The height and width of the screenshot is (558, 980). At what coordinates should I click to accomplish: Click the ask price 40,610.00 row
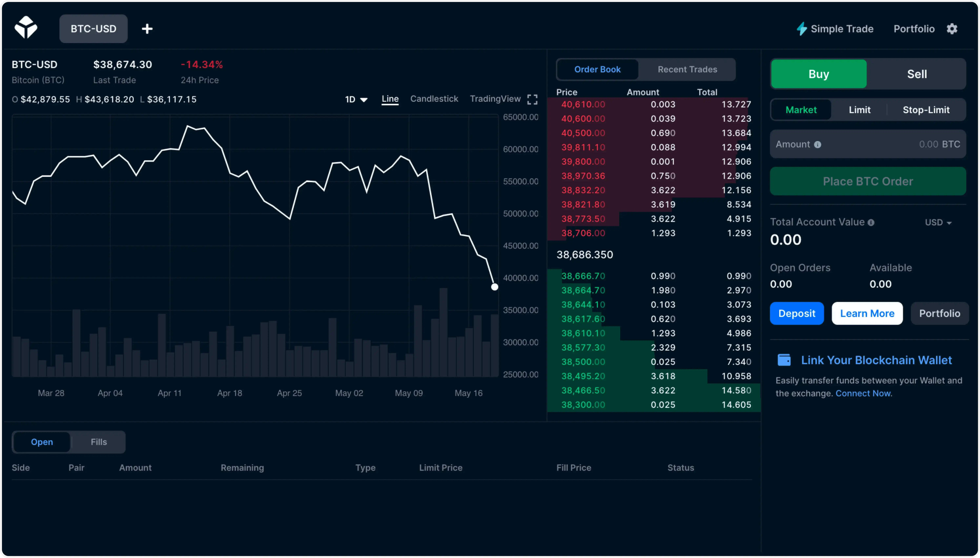[653, 104]
